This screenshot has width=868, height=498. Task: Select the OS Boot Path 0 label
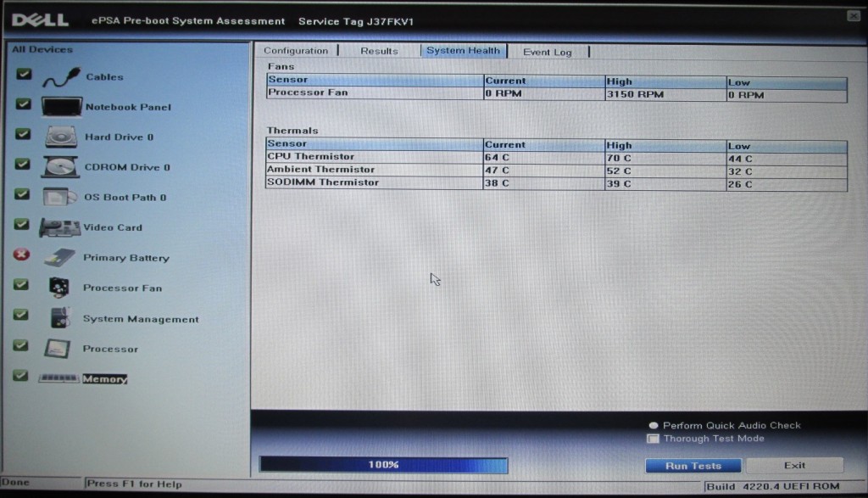(125, 197)
